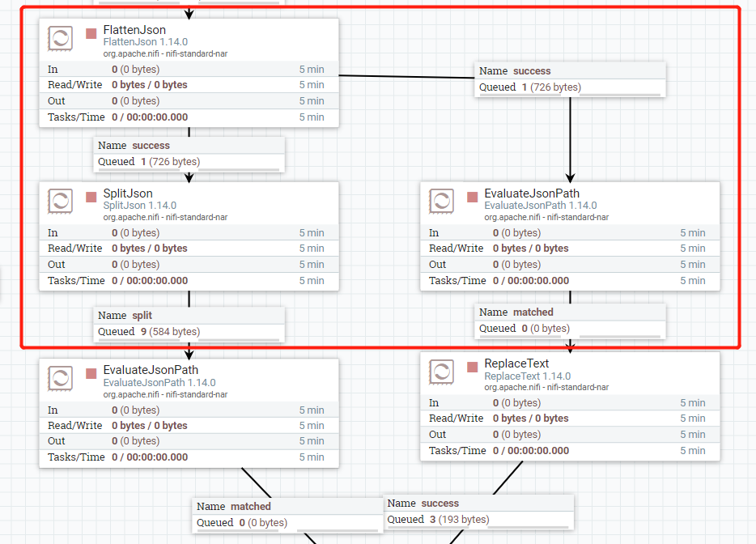Click the stopped status square on FlattenJson
Screen dimensions: 756x544
91,33
